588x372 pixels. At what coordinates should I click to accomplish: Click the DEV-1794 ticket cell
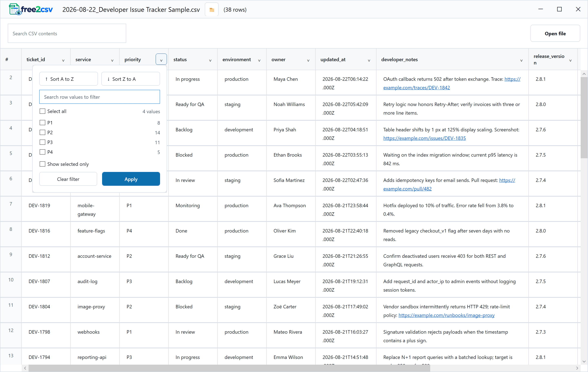(46, 357)
